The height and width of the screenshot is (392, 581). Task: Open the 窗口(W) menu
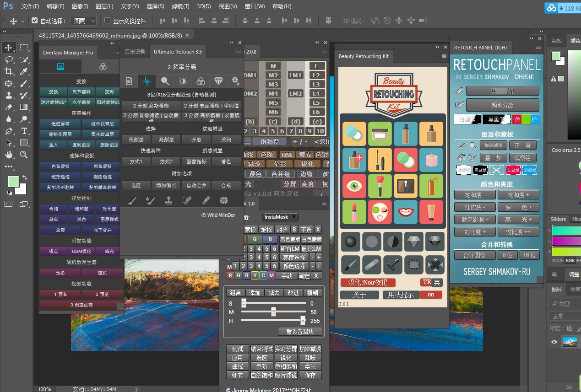coord(255,6)
